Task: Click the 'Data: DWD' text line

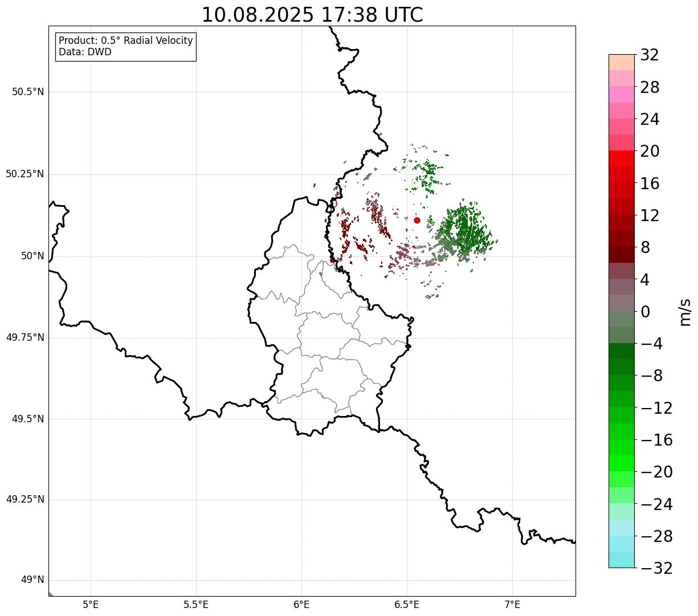Action: tap(85, 52)
